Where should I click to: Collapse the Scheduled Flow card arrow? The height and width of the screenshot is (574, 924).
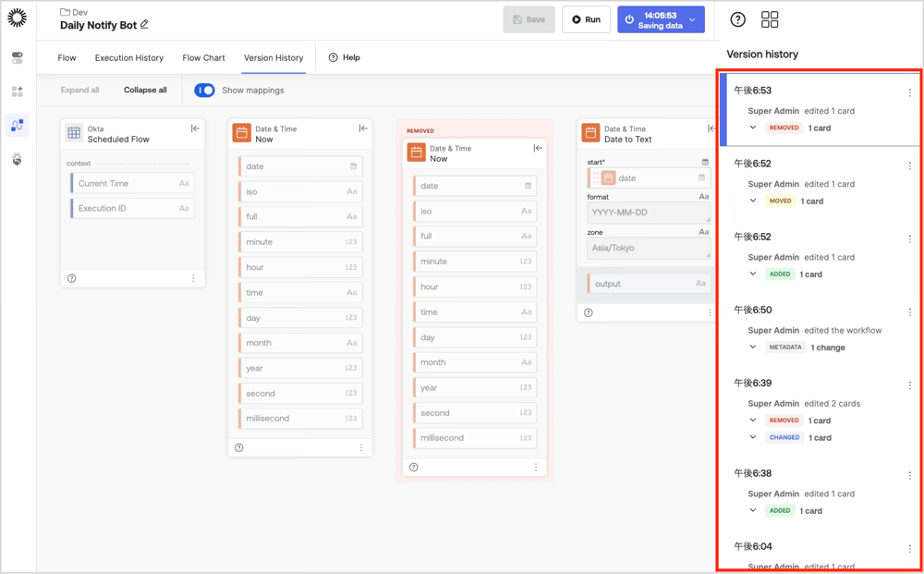pos(195,128)
